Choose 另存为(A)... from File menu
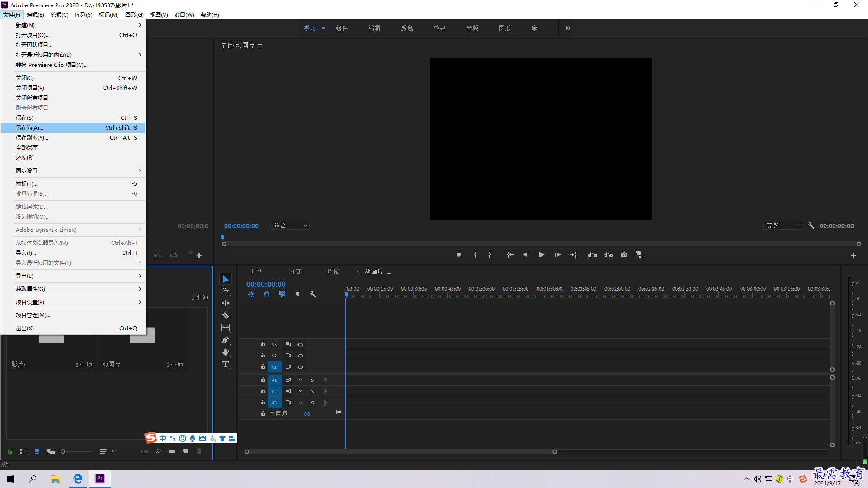The width and height of the screenshot is (868, 488). coord(73,127)
